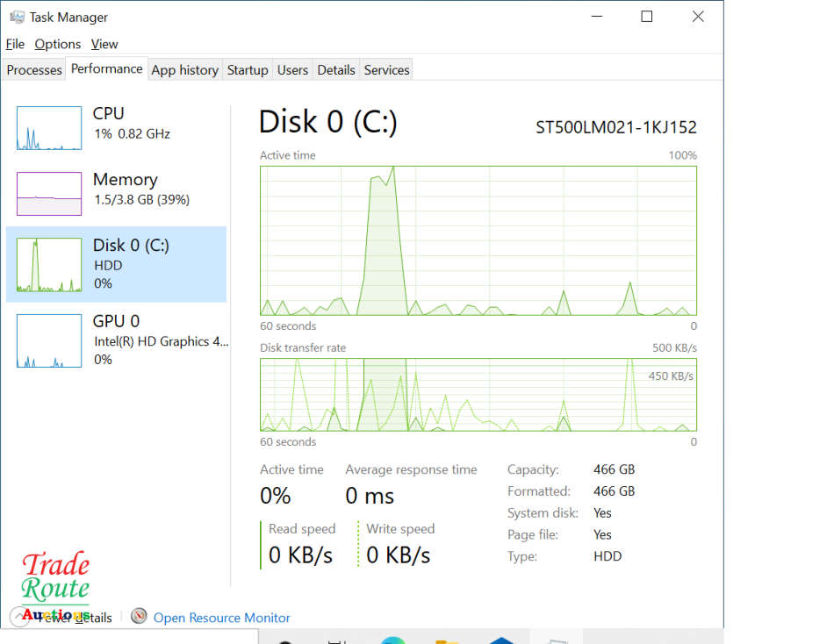Click the Open Resource Monitor link
834x644 pixels.
click(221, 618)
